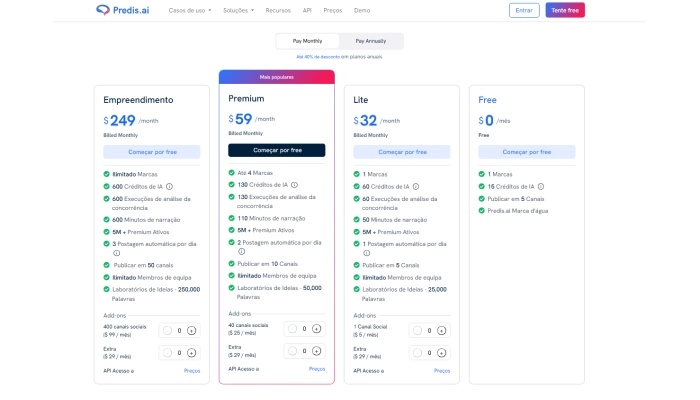Go to the Demo nav link
Screen dimensions: 700x400
362,10
